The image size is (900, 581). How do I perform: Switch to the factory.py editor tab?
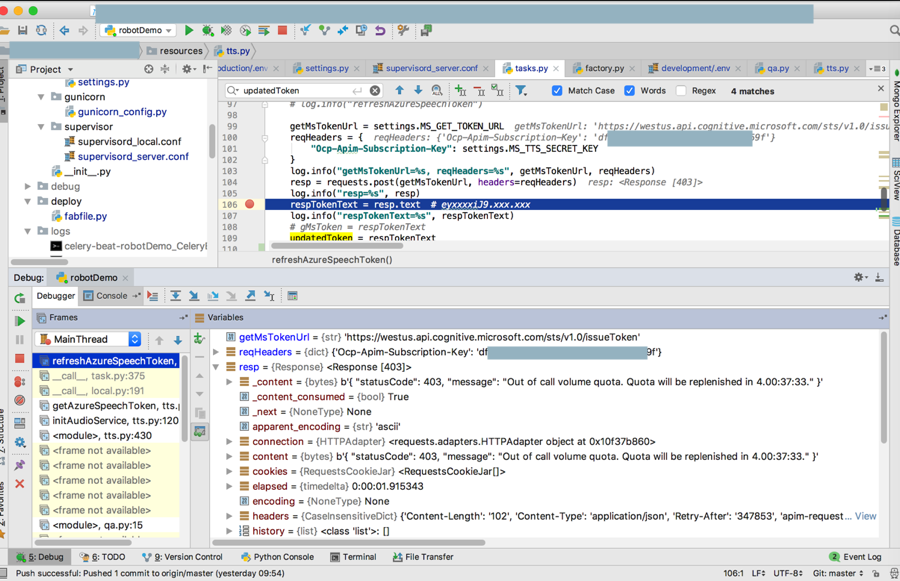604,69
